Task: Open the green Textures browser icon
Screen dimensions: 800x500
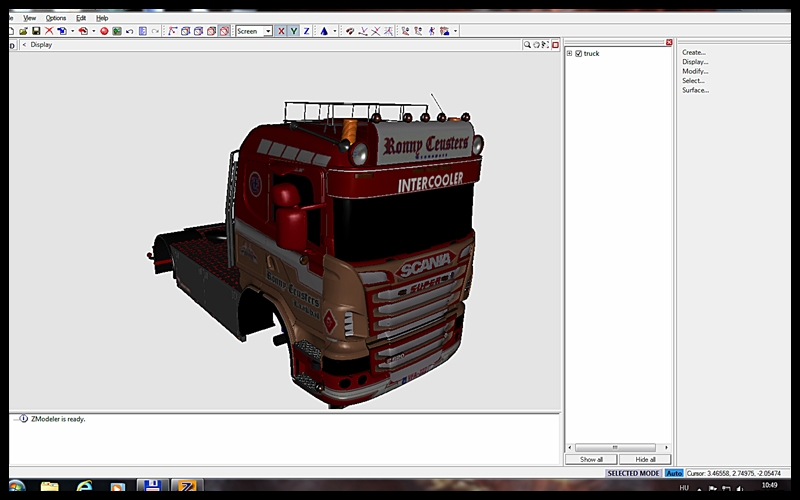Action: point(117,31)
